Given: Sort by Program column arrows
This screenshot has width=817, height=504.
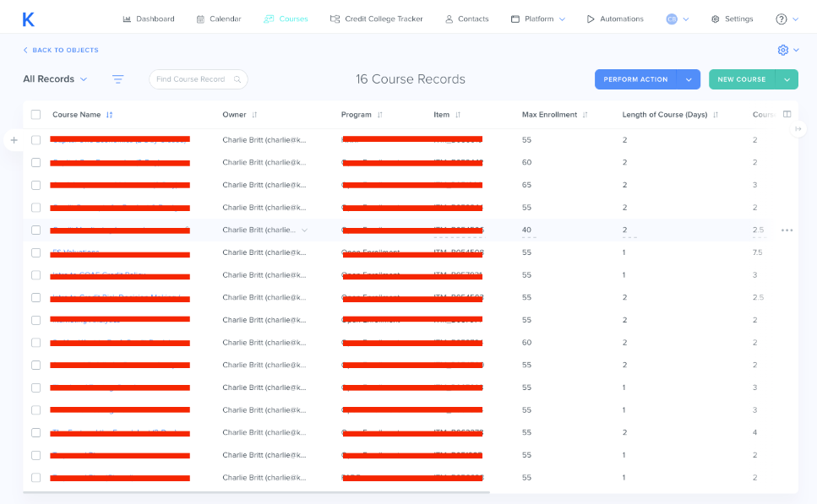Looking at the screenshot, I should click(380, 115).
